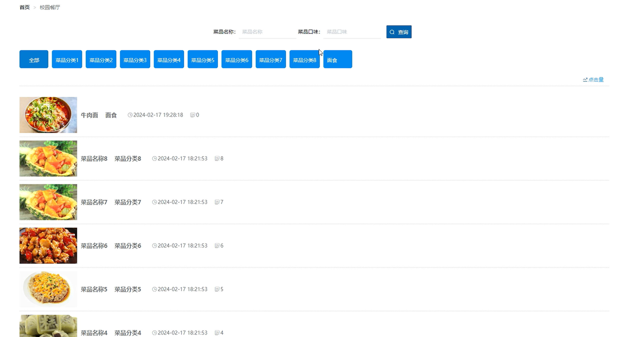Click the 查询 search button

[399, 32]
